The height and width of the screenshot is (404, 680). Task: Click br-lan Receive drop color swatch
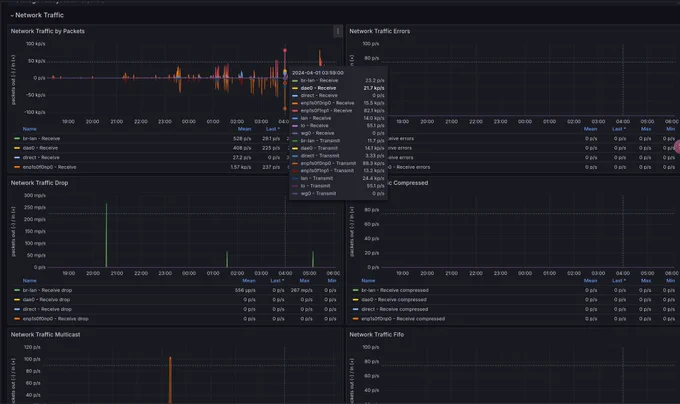coord(17,290)
